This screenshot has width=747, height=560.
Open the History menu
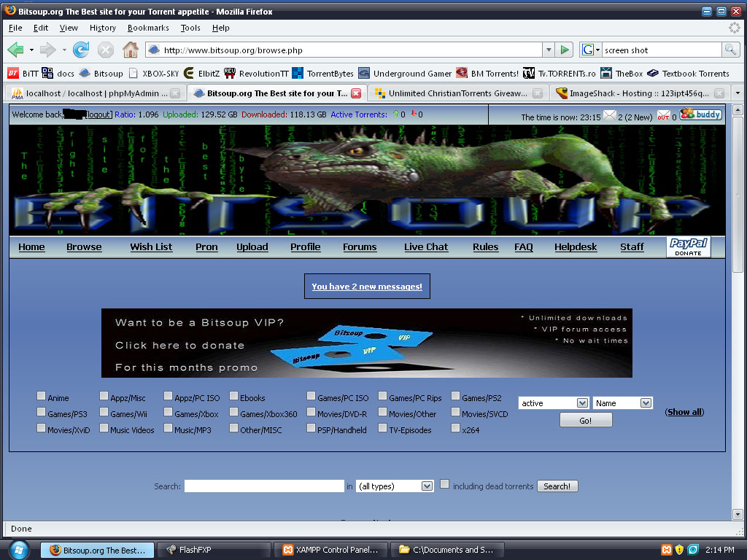click(102, 28)
